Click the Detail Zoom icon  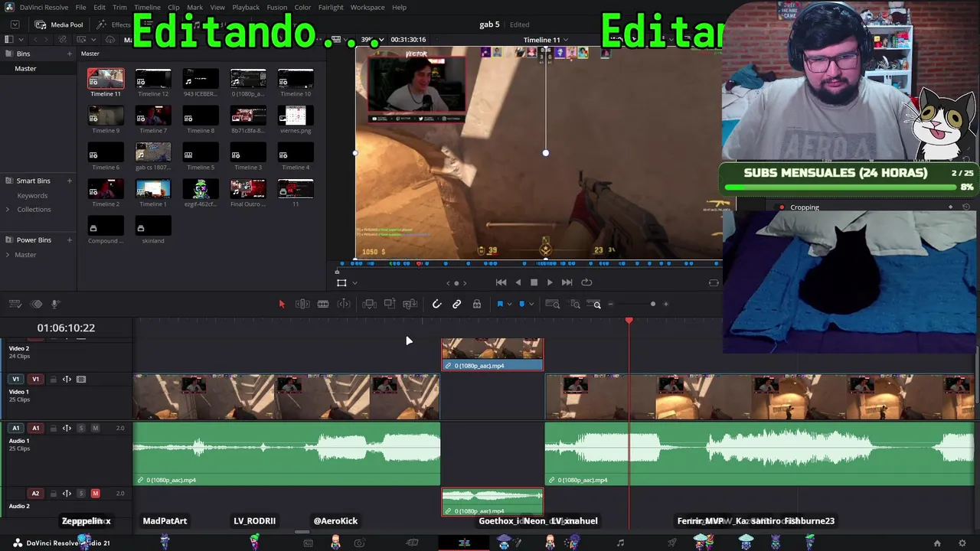click(x=575, y=304)
